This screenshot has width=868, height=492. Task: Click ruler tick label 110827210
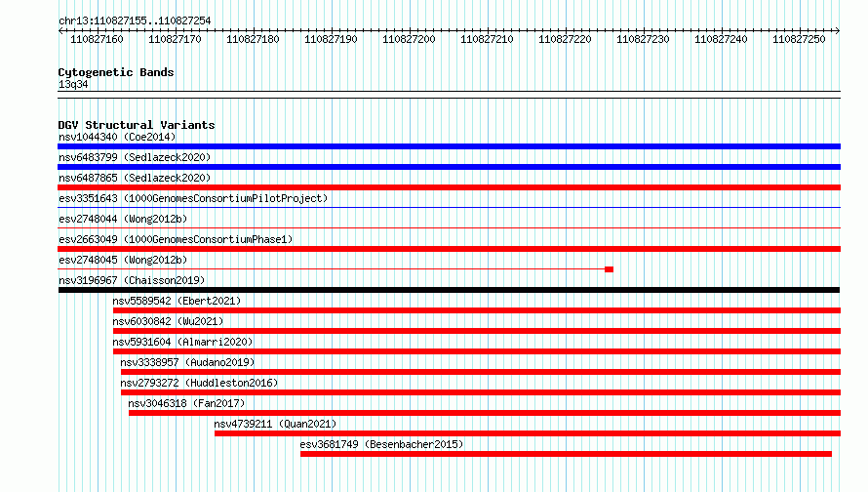click(487, 39)
